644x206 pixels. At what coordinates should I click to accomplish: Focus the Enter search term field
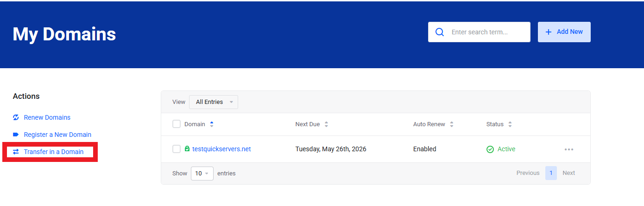tap(486, 32)
